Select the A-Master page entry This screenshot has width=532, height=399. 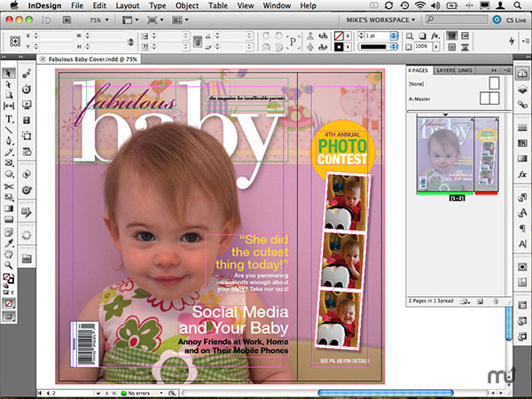pos(419,99)
